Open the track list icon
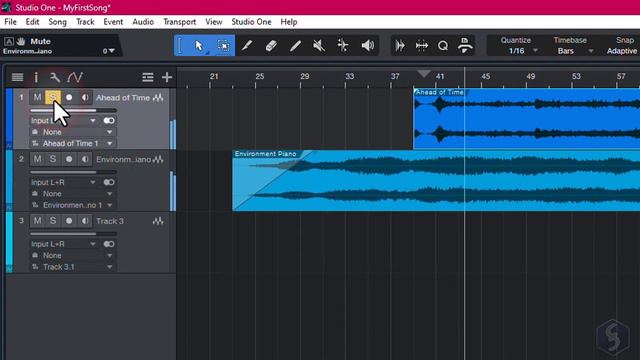Viewport: 640px width, 360px height. [18, 77]
